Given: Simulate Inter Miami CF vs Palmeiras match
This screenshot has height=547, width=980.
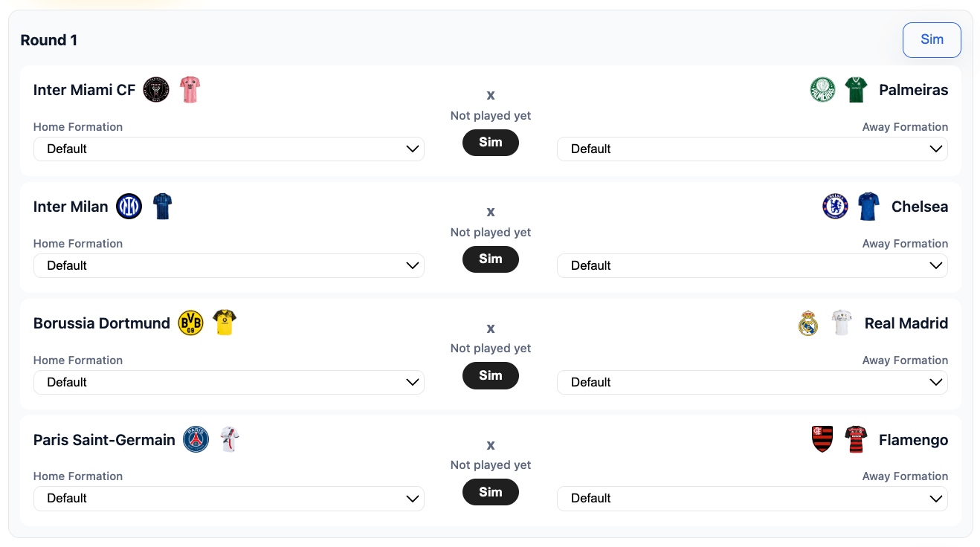Looking at the screenshot, I should pyautogui.click(x=491, y=143).
